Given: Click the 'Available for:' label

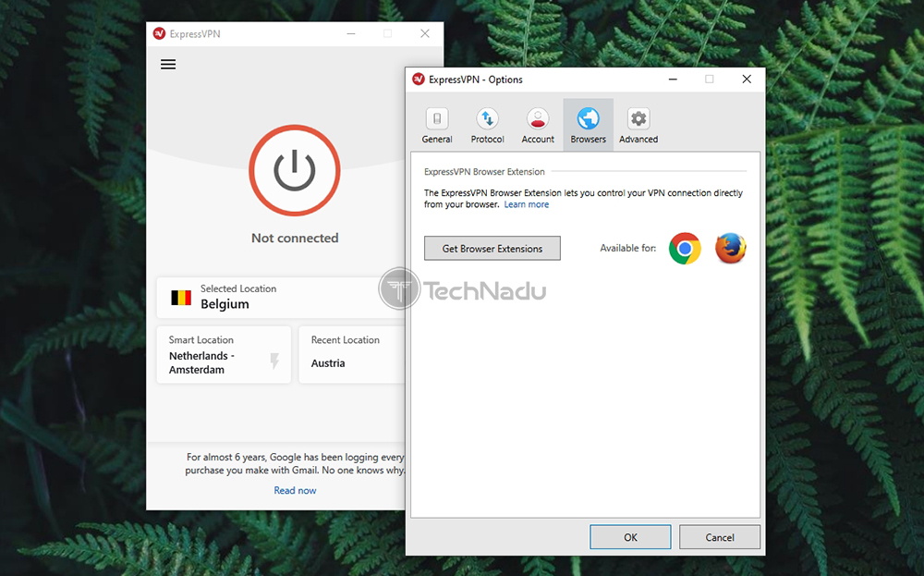Looking at the screenshot, I should tap(627, 248).
